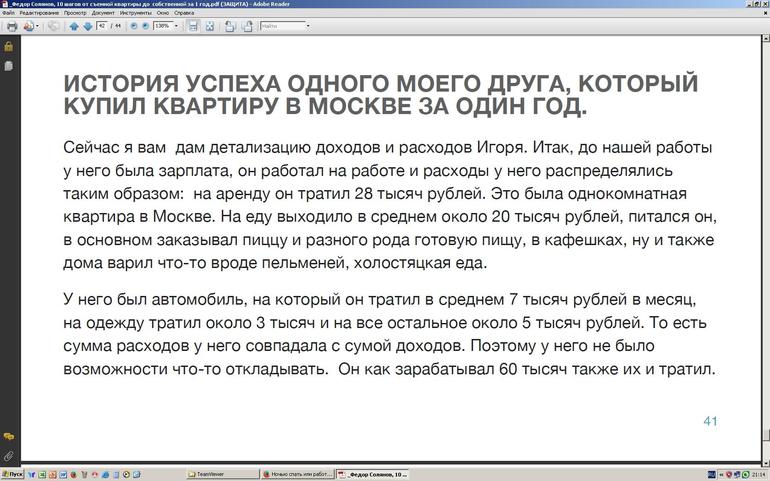Open the Pages thumbnails panel in sidebar
The width and height of the screenshot is (770, 481).
coord(8,65)
